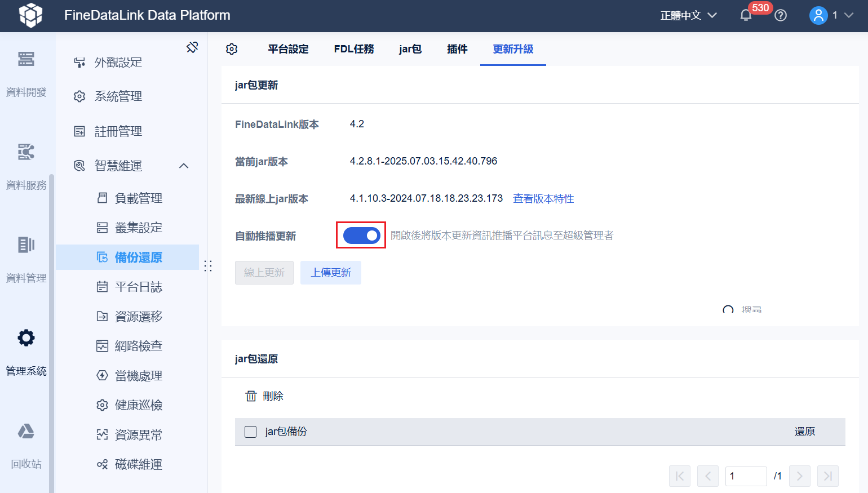The height and width of the screenshot is (493, 868).
Task: Click the page number input field
Action: pos(746,476)
